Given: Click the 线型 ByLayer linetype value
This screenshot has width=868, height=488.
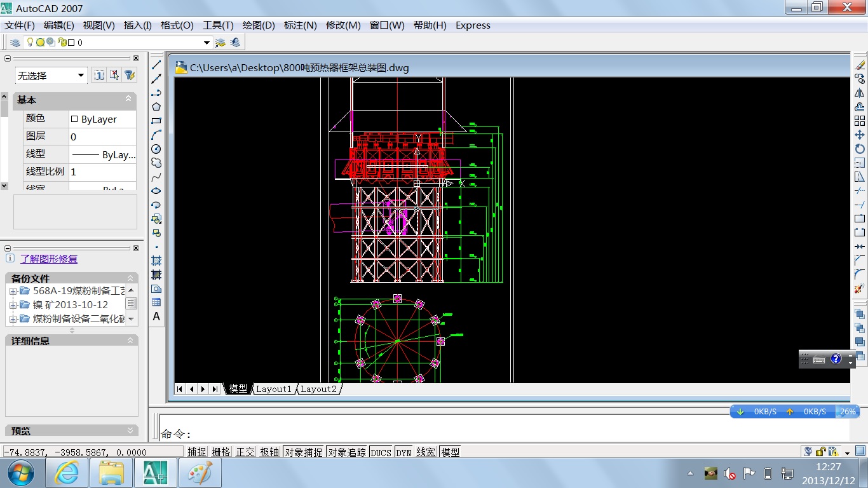Looking at the screenshot, I should 102,154.
